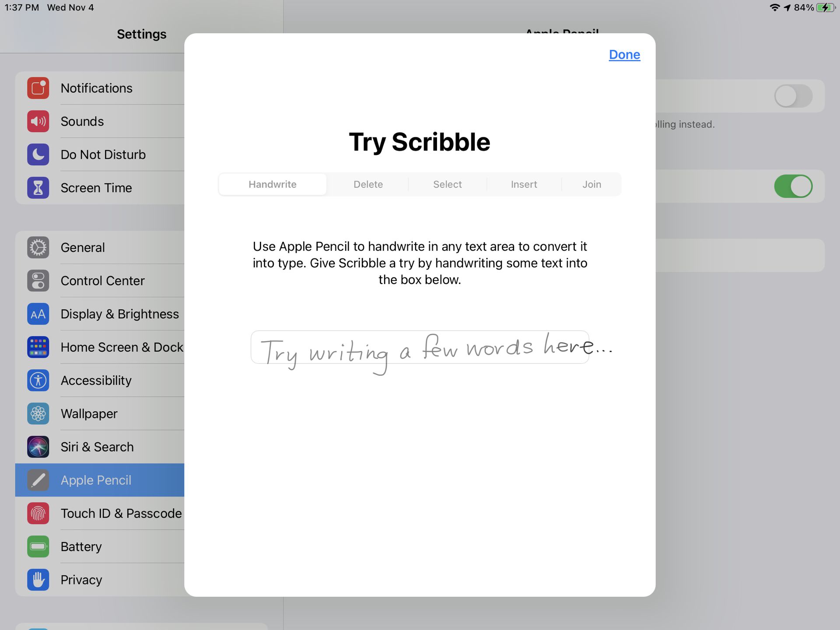Select Apple Pencil label in sidebar
Image resolution: width=840 pixels, height=630 pixels.
pyautogui.click(x=96, y=480)
